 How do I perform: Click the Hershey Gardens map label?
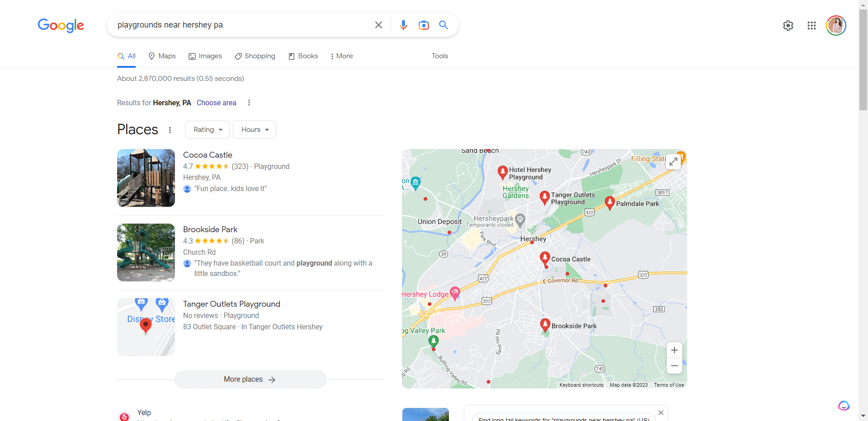pyautogui.click(x=516, y=192)
